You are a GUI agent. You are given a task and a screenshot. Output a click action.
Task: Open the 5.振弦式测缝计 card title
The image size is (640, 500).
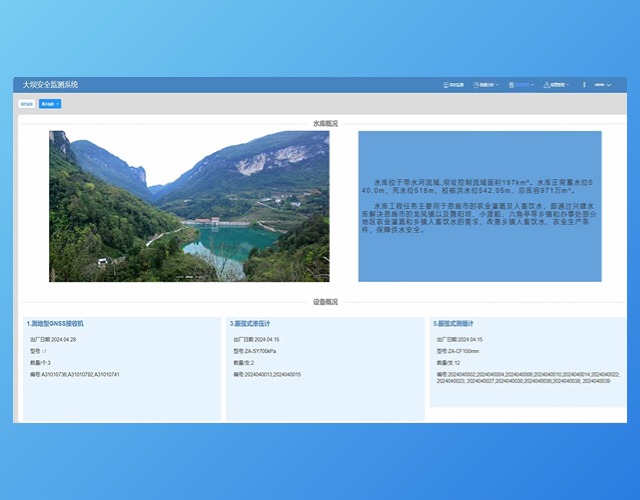(x=453, y=324)
